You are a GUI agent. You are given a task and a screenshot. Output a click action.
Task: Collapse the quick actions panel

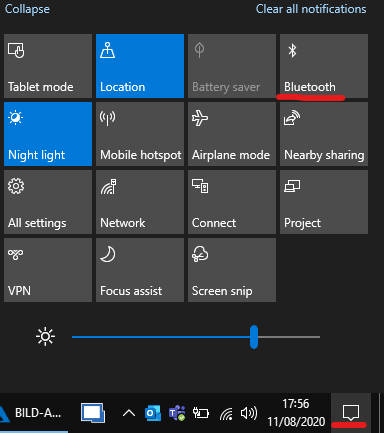[x=27, y=9]
